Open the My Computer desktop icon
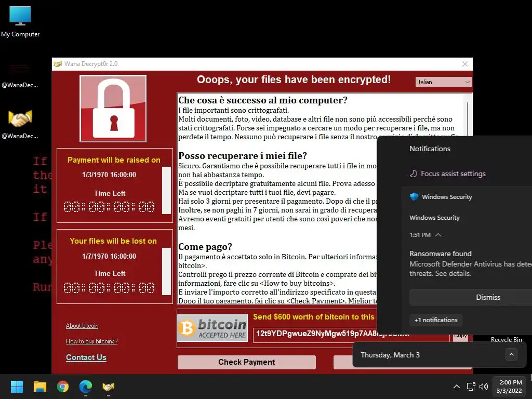532x399 pixels. 20,21
